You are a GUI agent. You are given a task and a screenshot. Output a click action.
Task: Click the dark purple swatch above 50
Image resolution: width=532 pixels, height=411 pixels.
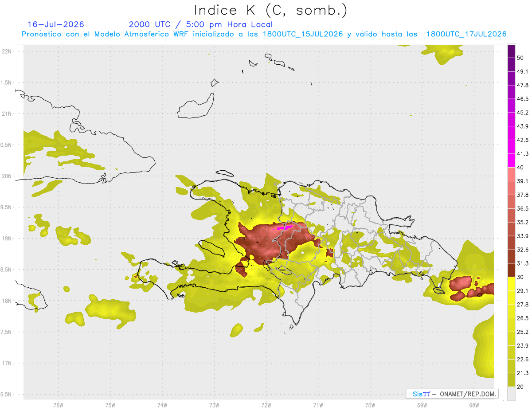click(x=511, y=51)
